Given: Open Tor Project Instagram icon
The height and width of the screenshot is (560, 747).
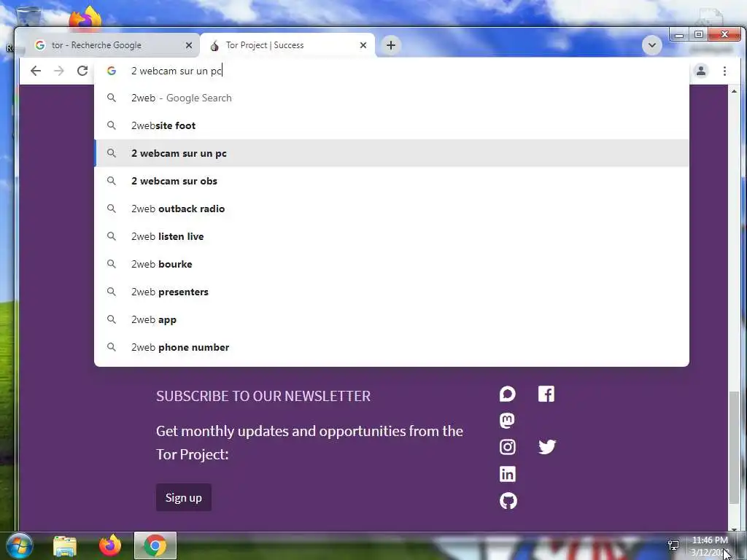Looking at the screenshot, I should tap(508, 447).
